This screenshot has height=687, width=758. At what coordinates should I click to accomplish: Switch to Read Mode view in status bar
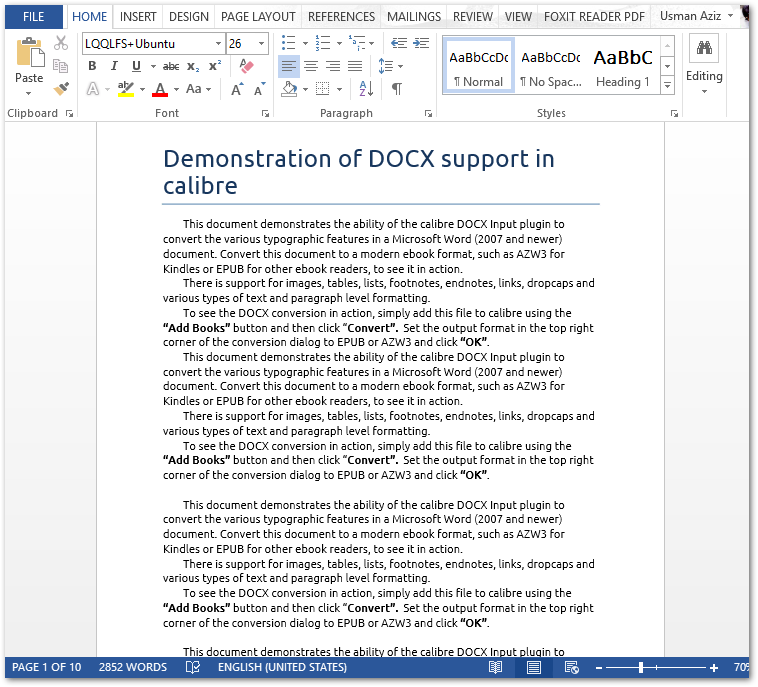[495, 667]
